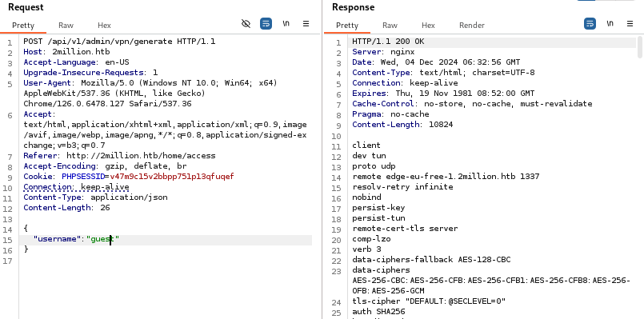Click the "persist-key" response line
This screenshot has height=319, width=644.
tap(378, 208)
